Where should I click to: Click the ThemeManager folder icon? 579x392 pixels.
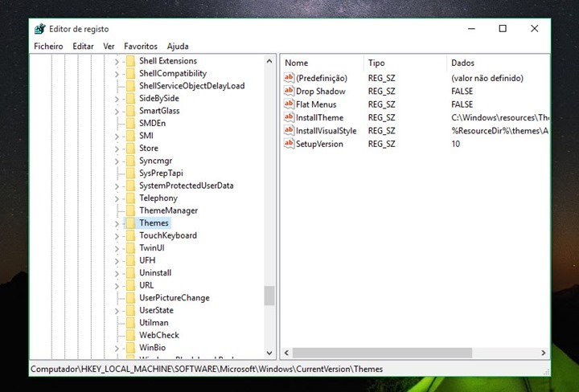131,210
